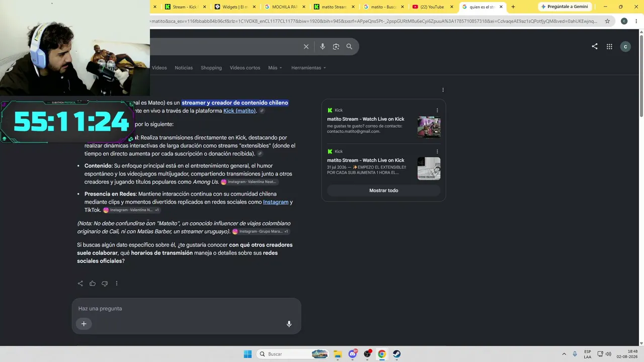644x362 pixels.
Task: Open the source link chip after 'donación recibida'
Action: click(260, 154)
